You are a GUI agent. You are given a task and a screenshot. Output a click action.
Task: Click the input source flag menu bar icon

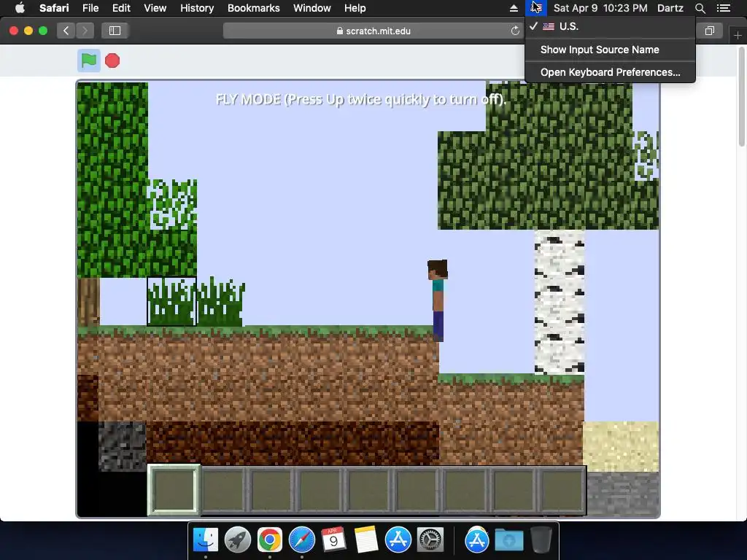536,8
